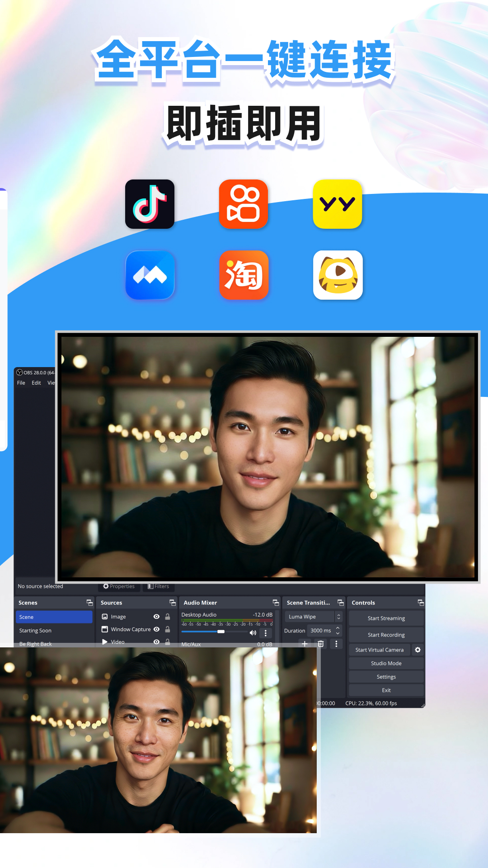The width and height of the screenshot is (488, 868).
Task: Select the Be Right Back scene
Action: 35,644
